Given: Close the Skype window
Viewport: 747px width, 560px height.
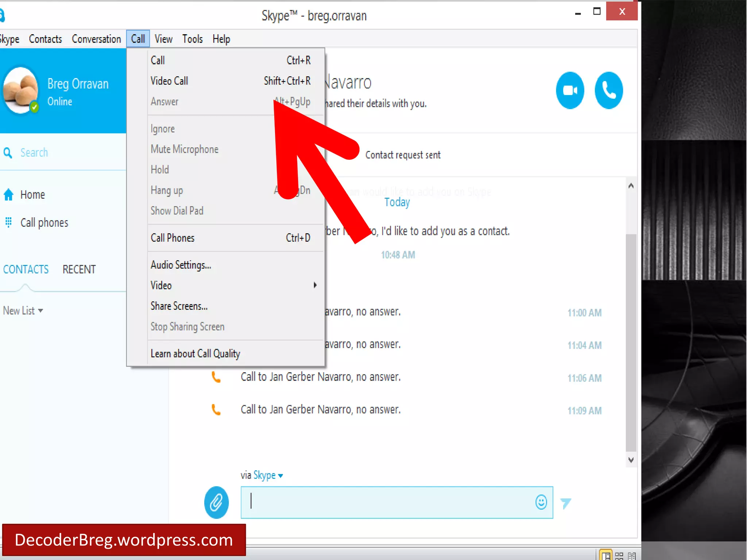Looking at the screenshot, I should pos(622,11).
